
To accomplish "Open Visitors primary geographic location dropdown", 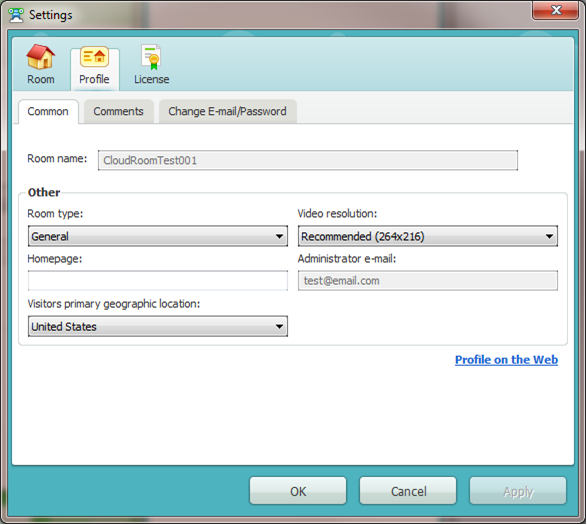I will (158, 326).
